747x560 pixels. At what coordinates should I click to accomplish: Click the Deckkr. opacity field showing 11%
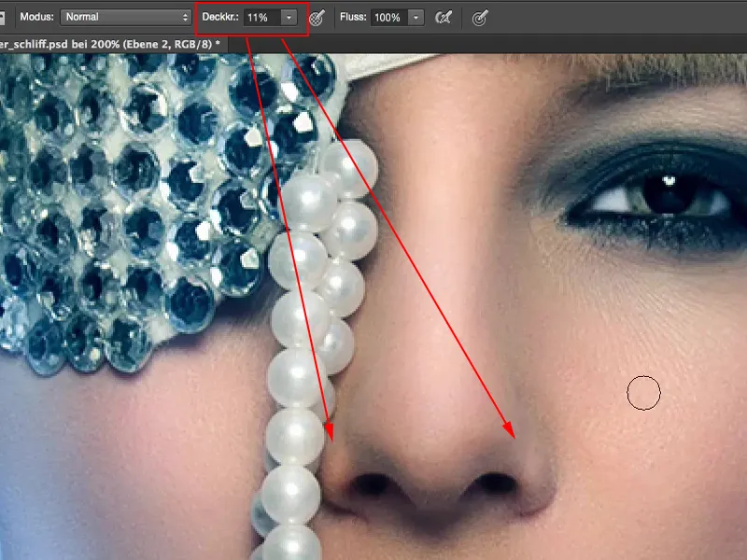coord(262,18)
